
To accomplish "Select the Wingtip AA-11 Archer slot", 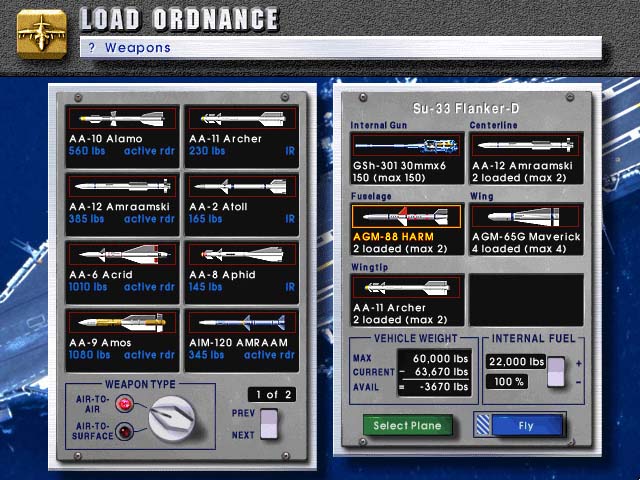I will (407, 300).
